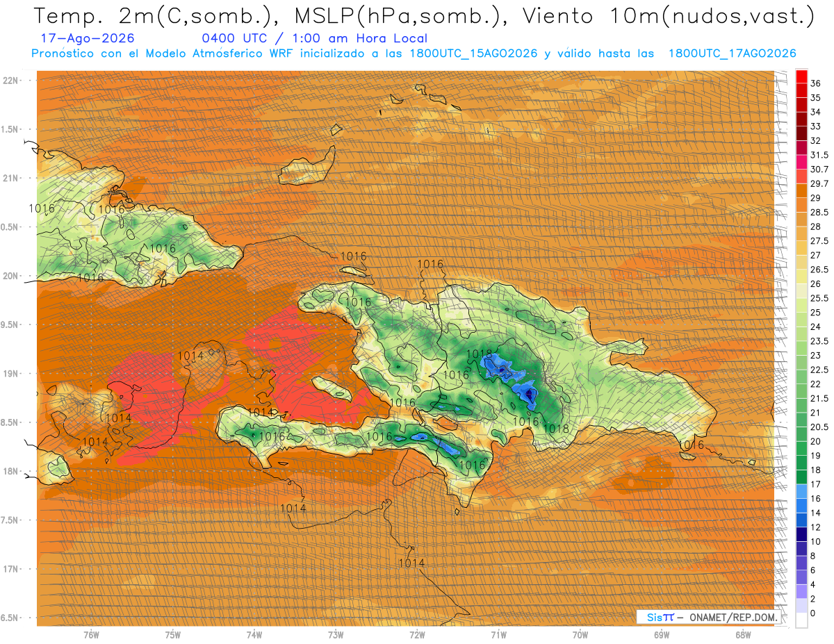Screen dimensions: 834x644
Task: Click latitude axis label '6.5N'
Action: [x=10, y=618]
